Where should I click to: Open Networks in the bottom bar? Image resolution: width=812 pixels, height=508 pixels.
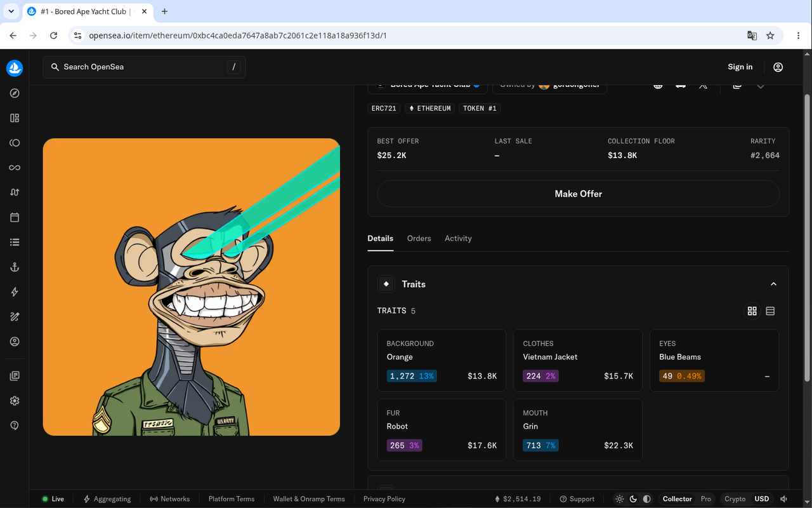point(169,499)
